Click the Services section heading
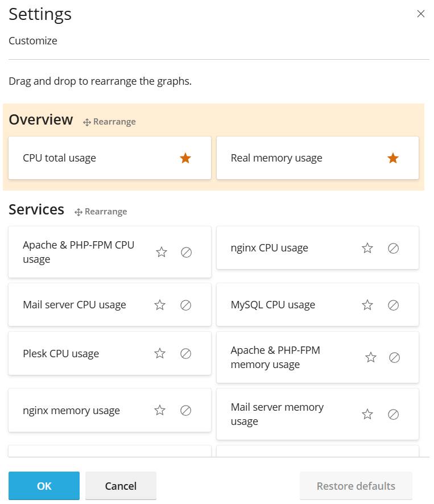434x504 pixels. click(x=36, y=209)
